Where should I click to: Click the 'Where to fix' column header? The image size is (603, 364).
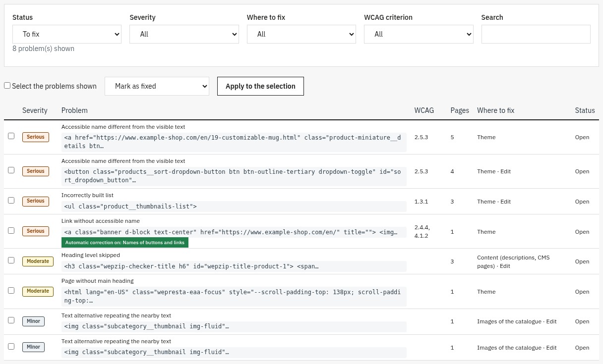pos(495,110)
